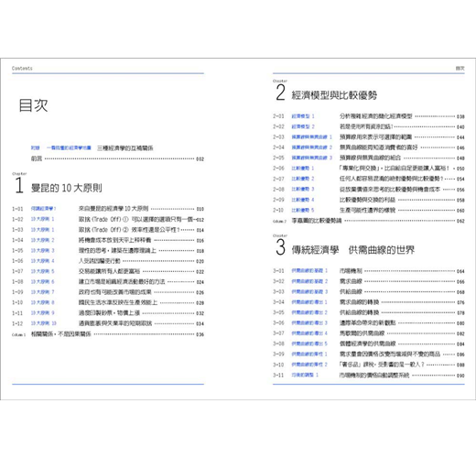
Task: Click entry '人受誘因驅使行動'
Action: tap(100, 261)
